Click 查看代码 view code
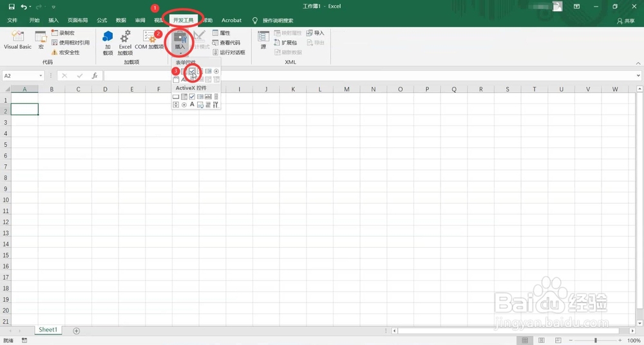 226,42
